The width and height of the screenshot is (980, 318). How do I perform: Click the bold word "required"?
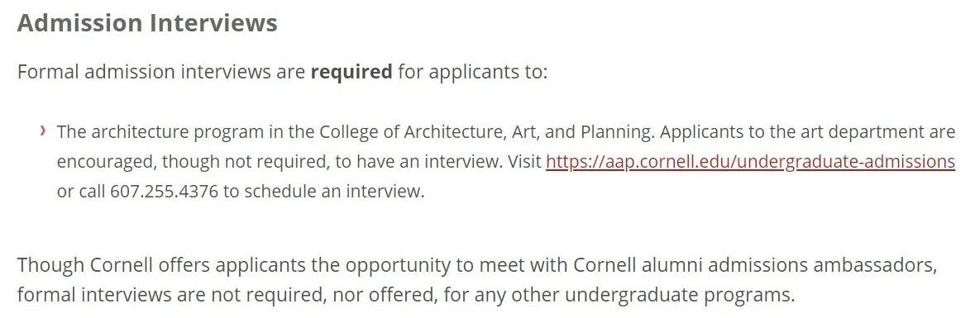click(351, 72)
